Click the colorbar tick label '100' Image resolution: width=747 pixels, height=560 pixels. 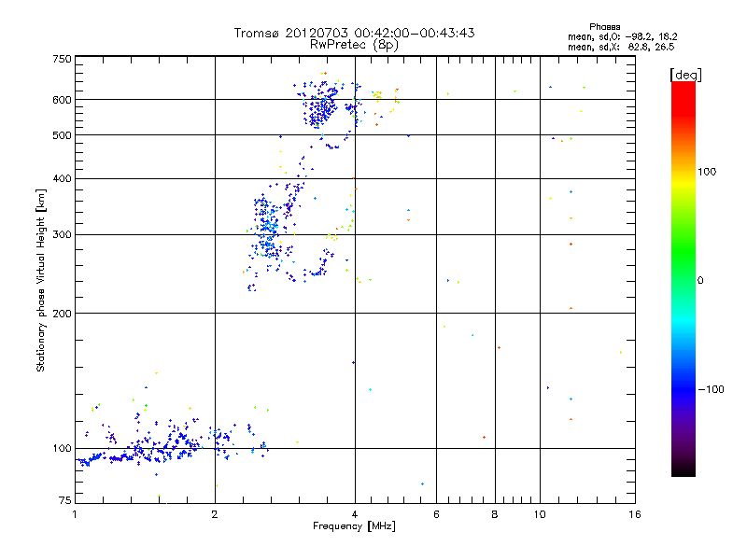(707, 172)
